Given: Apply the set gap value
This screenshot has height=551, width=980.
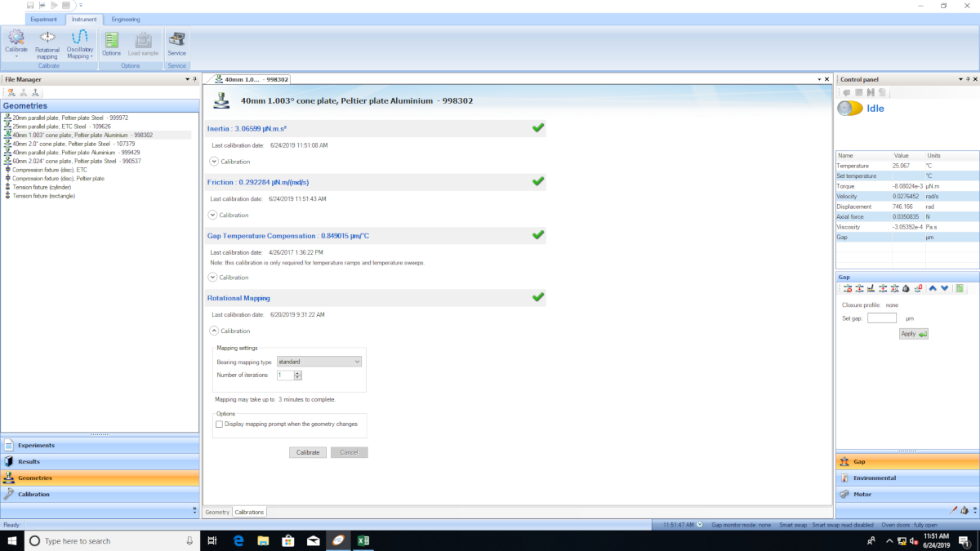Looking at the screenshot, I should [914, 334].
